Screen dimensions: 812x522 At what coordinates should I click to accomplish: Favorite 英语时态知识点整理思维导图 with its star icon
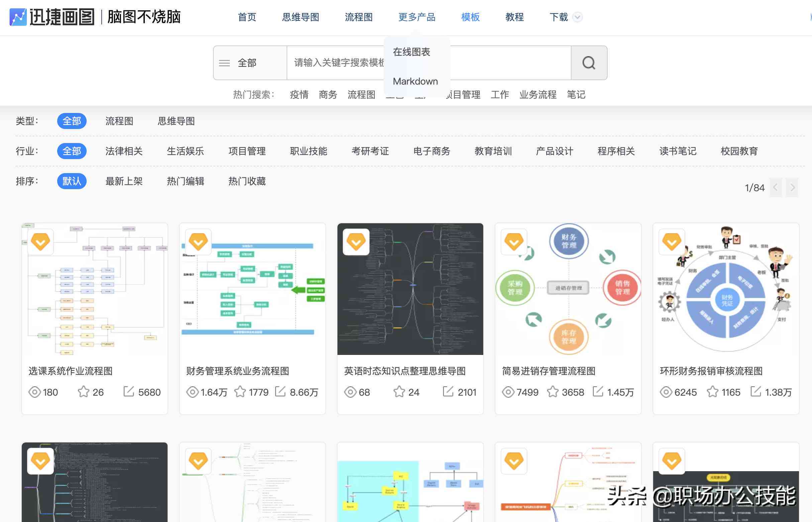399,392
